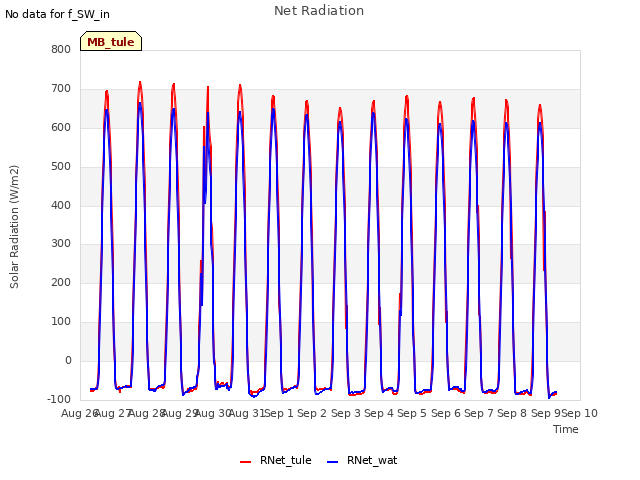Click the Net Radiation chart title
This screenshot has height=480, width=640.
pyautogui.click(x=319, y=11)
